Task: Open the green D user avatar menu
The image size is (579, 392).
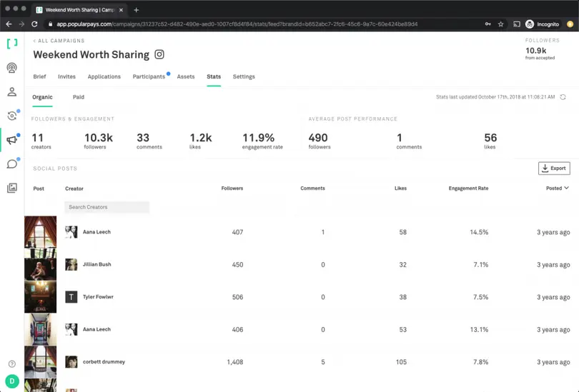Action: coord(11,381)
